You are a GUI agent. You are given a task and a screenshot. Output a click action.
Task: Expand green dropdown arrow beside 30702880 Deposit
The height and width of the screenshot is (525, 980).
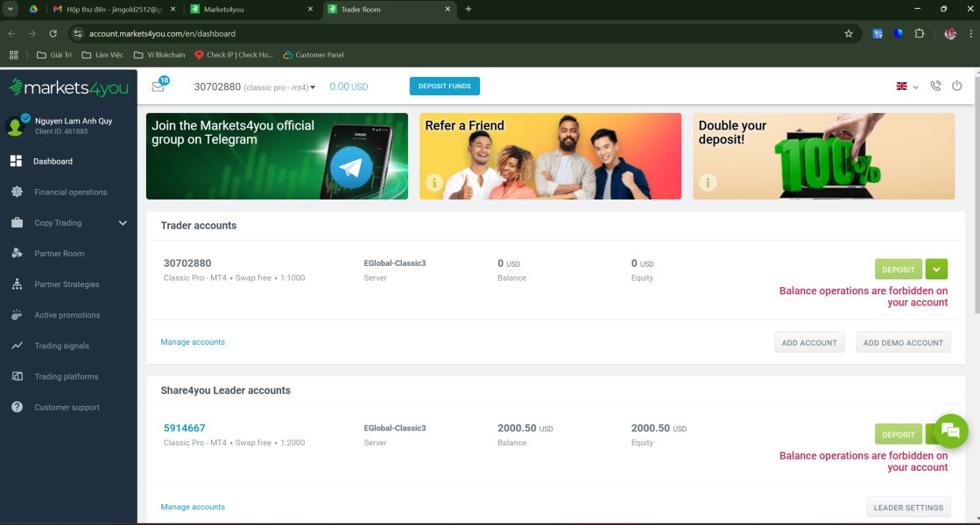pyautogui.click(x=936, y=269)
